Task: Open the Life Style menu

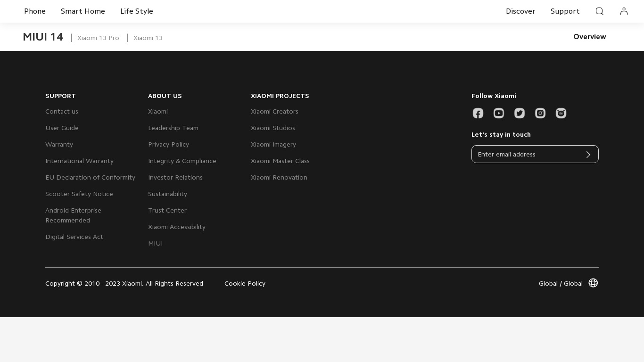Action: pos(137,11)
